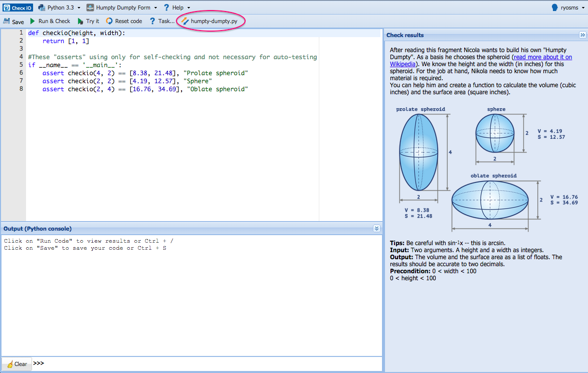Collapse the Output Python console panel
This screenshot has height=373, width=588.
(377, 229)
